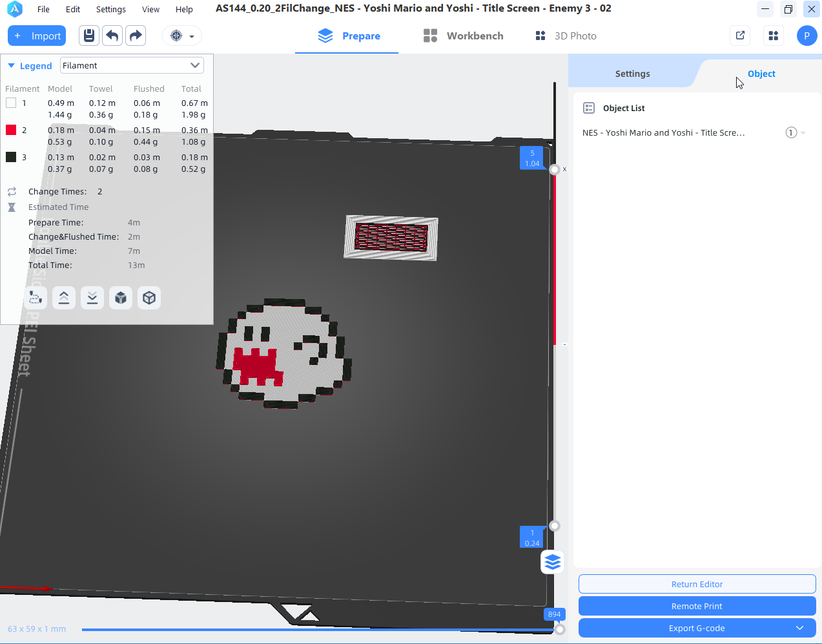The image size is (822, 644).
Task: Open the Filament legend type dropdown
Action: click(132, 65)
